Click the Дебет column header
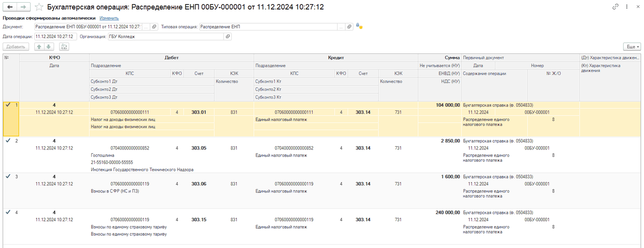644x248 pixels. click(x=171, y=57)
